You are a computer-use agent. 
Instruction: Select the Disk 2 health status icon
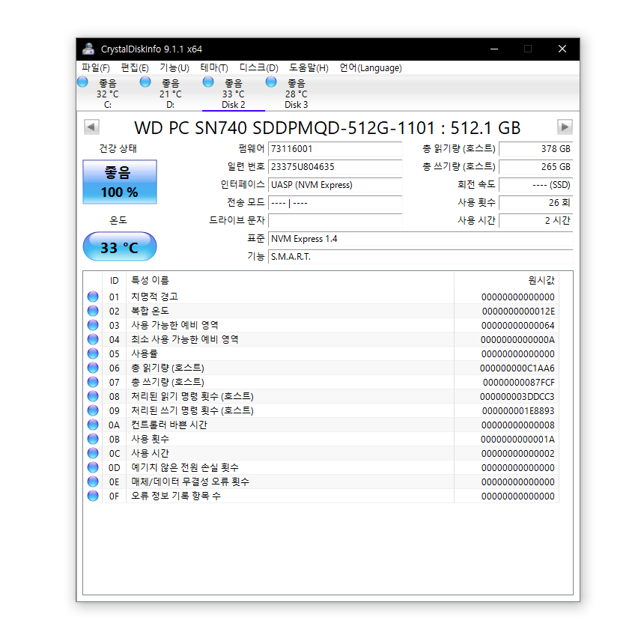[x=208, y=82]
